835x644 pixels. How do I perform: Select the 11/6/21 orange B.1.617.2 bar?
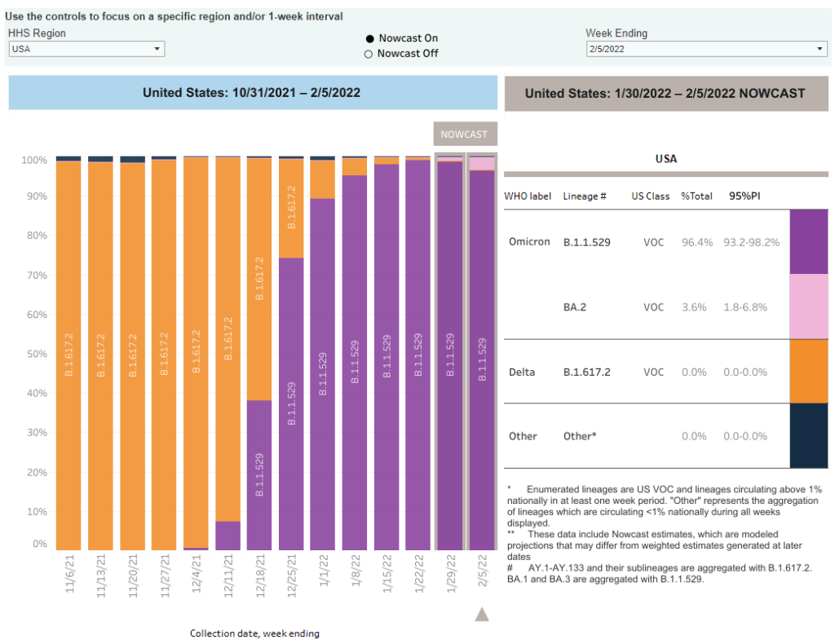(x=68, y=355)
